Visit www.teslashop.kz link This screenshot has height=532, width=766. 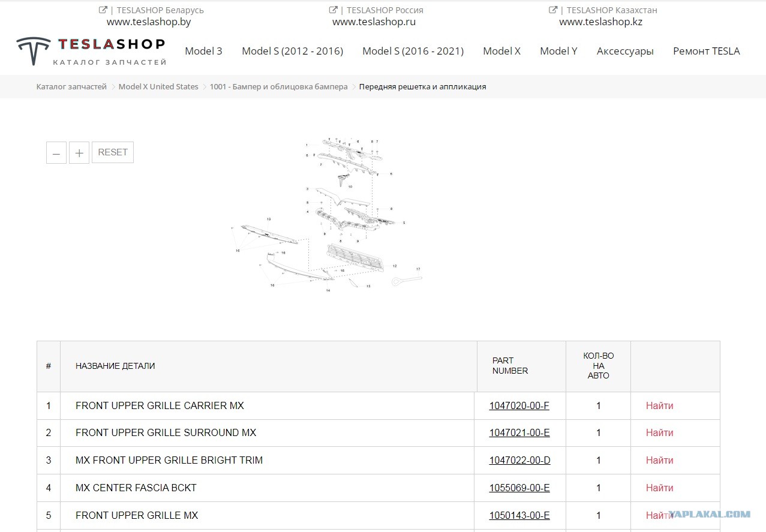tap(601, 22)
